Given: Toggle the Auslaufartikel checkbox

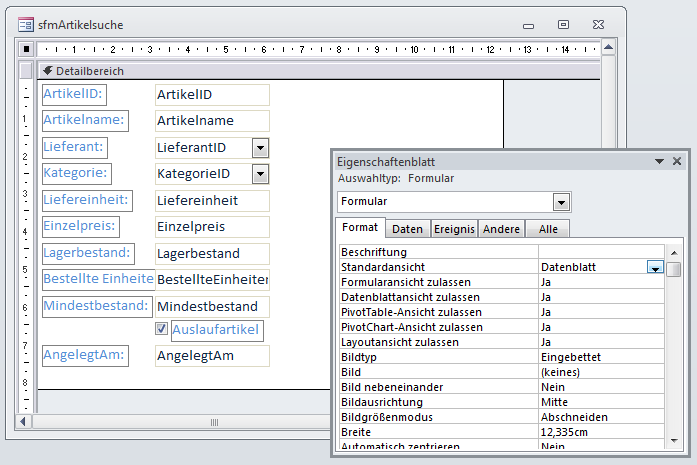Looking at the screenshot, I should click(161, 328).
